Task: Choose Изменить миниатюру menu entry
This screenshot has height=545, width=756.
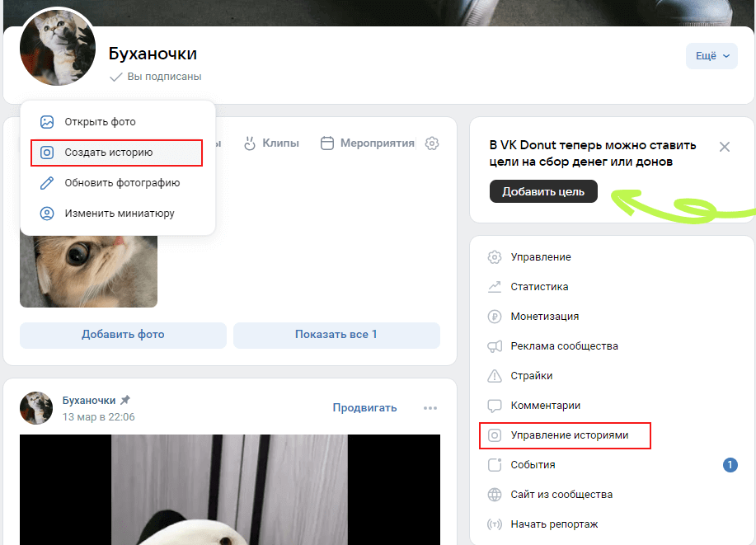Action: [118, 214]
